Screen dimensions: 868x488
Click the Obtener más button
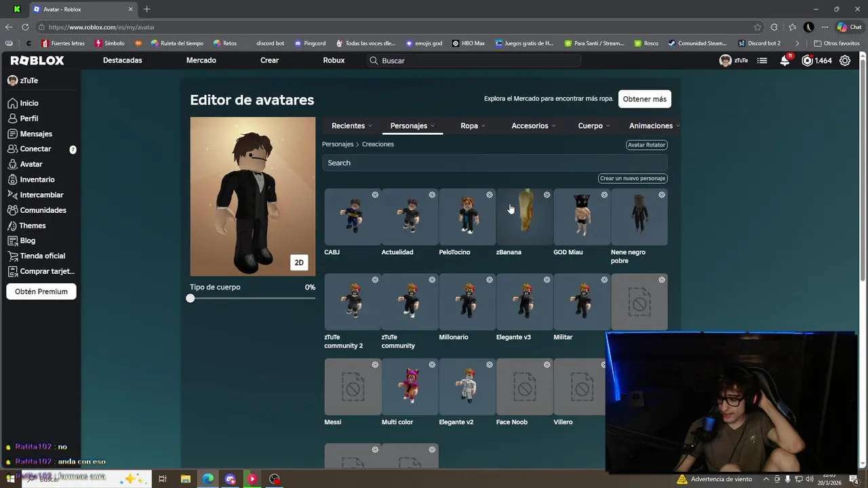click(x=645, y=99)
